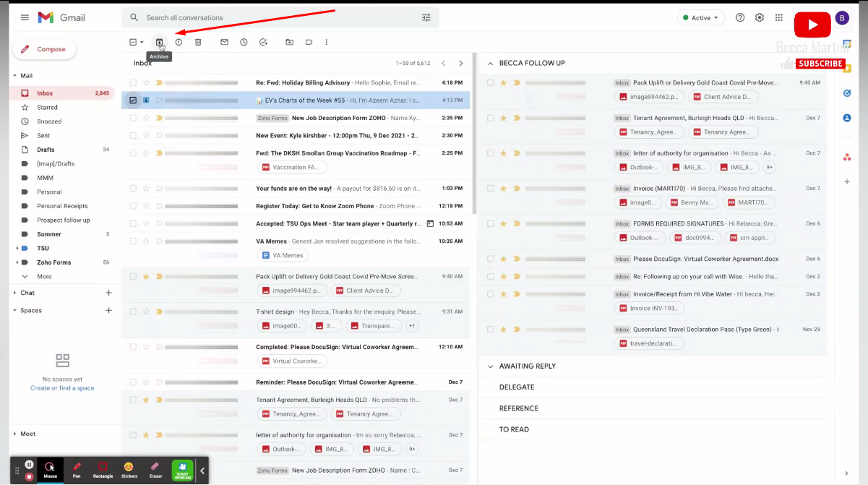
Task: Mark selected email as unread
Action: tap(224, 43)
